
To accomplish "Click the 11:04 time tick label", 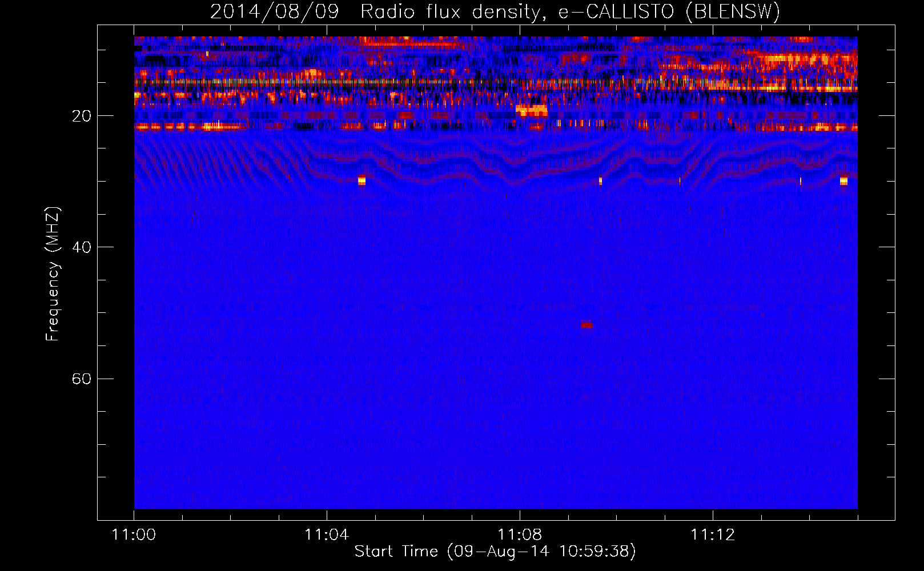I will click(327, 535).
